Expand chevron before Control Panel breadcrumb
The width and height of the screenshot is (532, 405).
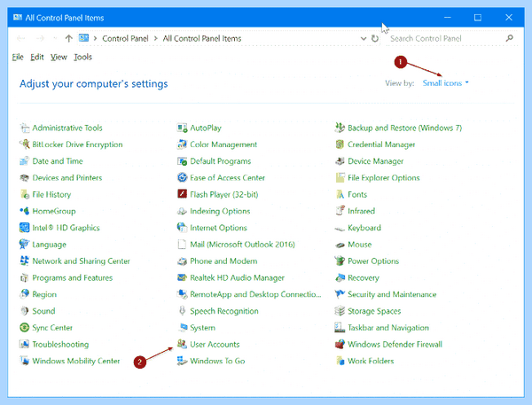click(96, 39)
